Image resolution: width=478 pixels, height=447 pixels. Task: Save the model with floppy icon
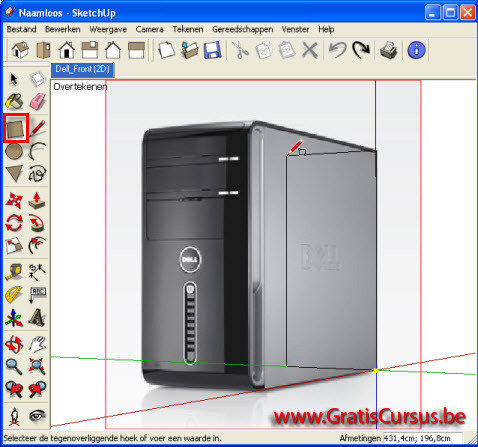(x=212, y=50)
